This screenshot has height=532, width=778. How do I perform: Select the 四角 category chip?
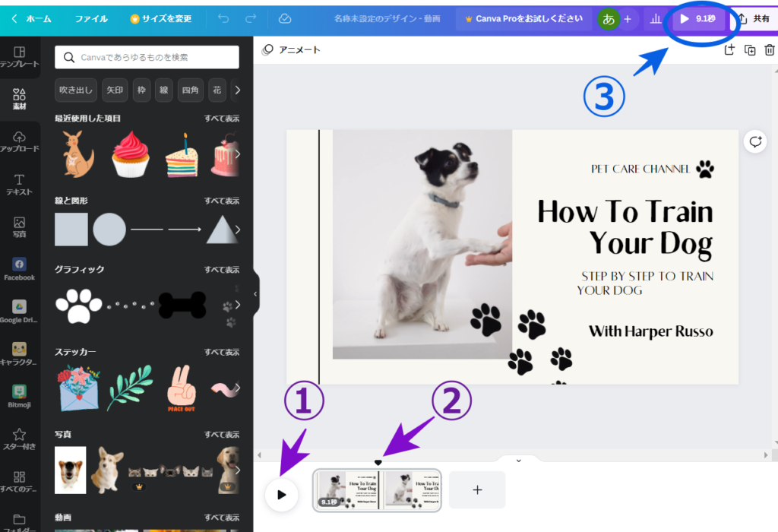pyautogui.click(x=190, y=90)
